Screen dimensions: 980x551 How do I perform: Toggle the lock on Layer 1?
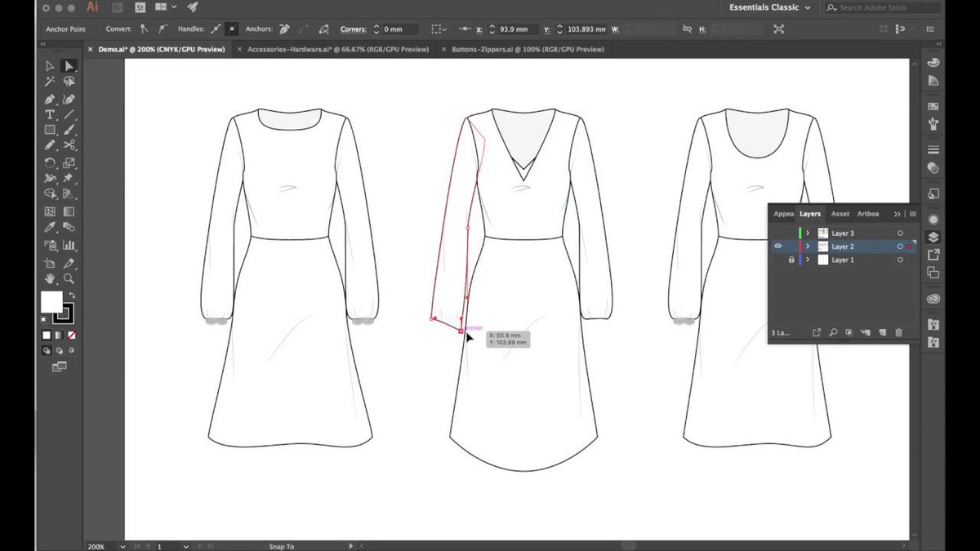tap(791, 260)
